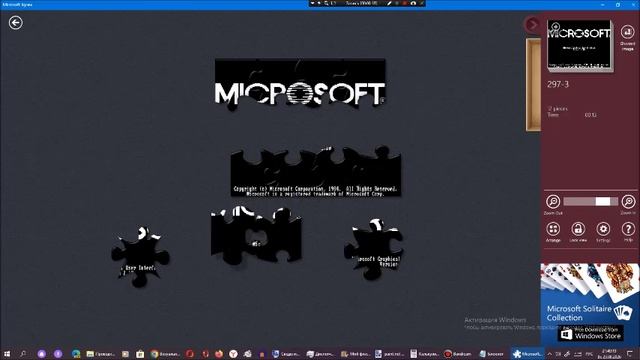Click the pencil draw icon in recorder bar
This screenshot has height=360, width=640.
(389, 3)
